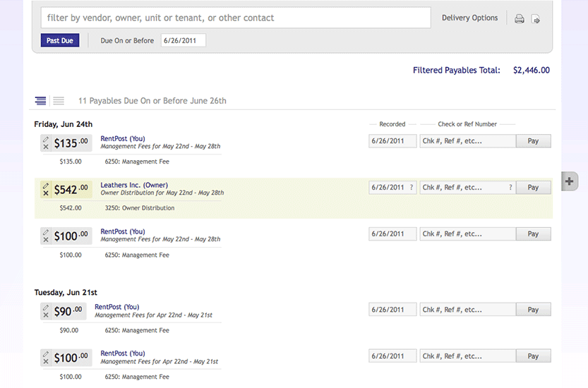Delete the $542.00 Leathers Inc. payable

(46, 193)
